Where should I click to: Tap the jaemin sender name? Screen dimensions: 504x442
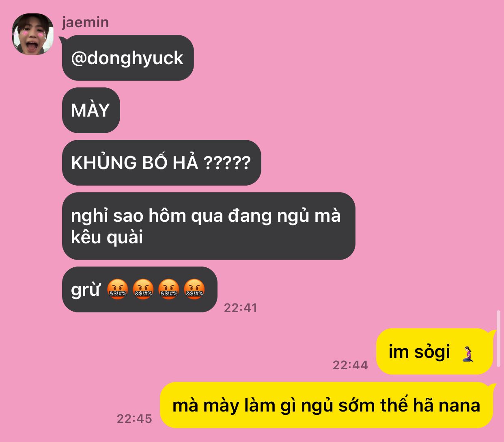point(86,22)
